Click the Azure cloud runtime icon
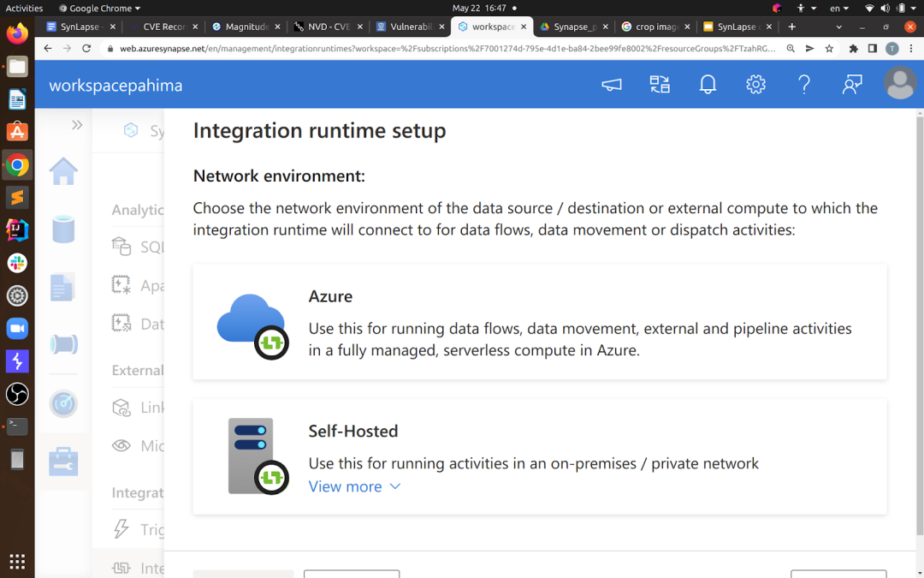 252,326
